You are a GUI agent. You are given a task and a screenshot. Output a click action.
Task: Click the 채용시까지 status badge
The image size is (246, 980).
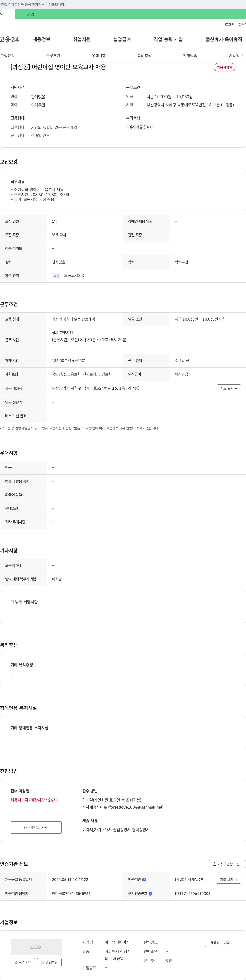(x=224, y=67)
